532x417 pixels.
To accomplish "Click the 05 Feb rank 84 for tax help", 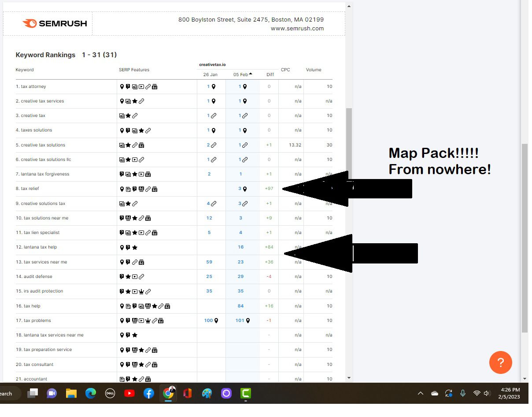I will (x=241, y=306).
